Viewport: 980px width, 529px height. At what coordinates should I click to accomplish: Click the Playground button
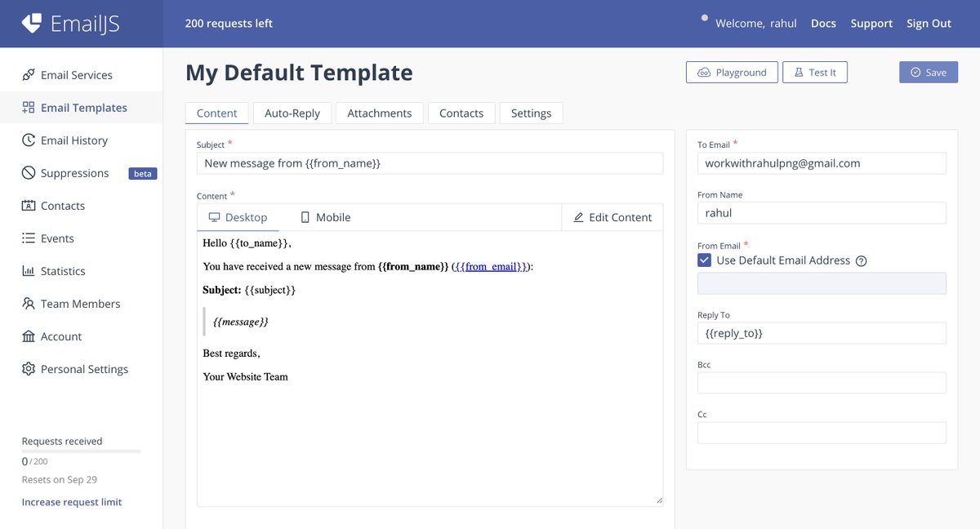coord(732,73)
